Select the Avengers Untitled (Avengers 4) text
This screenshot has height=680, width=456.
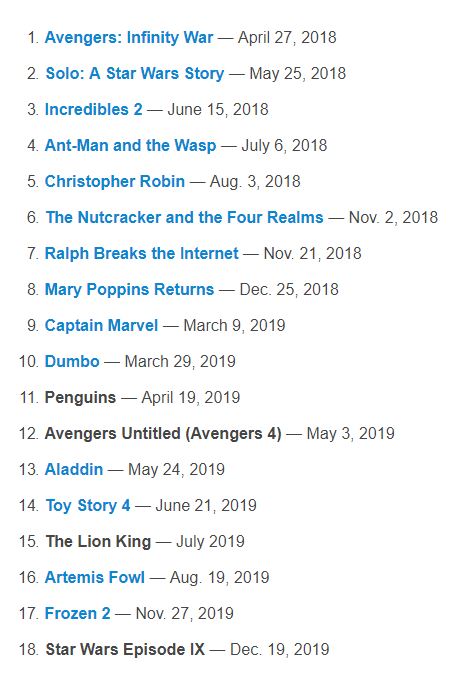(x=163, y=433)
